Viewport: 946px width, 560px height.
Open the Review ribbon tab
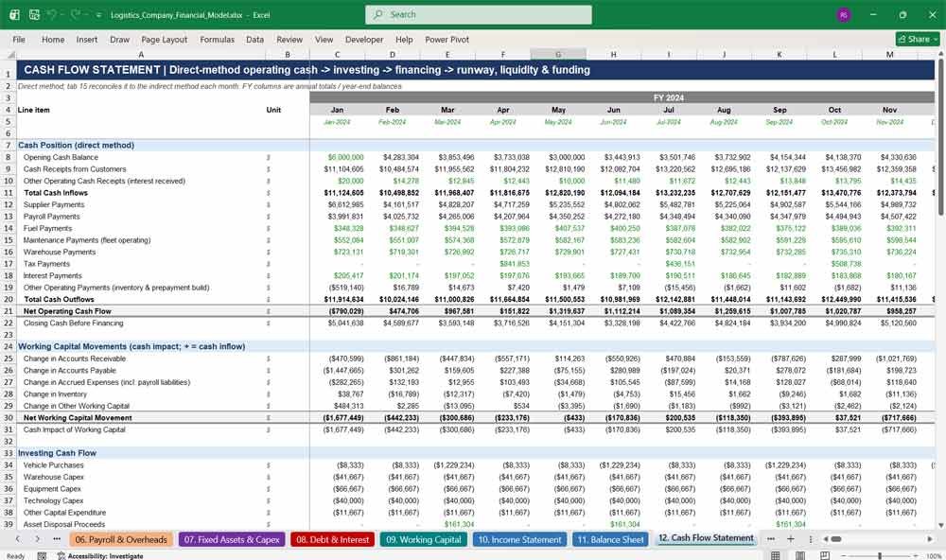(289, 39)
